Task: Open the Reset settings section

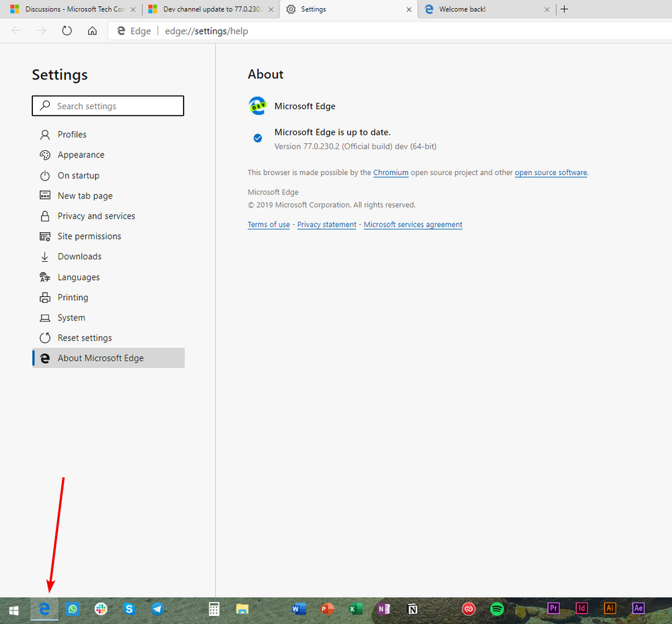Action: pyautogui.click(x=108, y=338)
